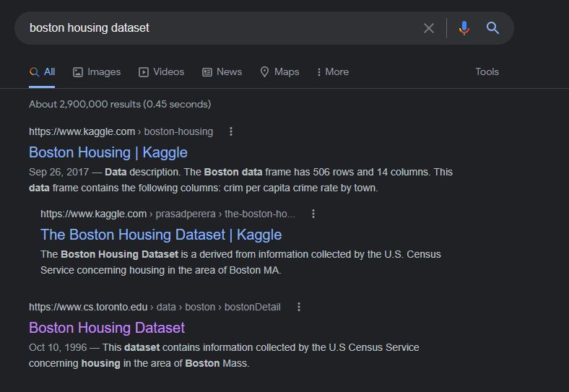This screenshot has height=392, width=569.
Task: Click the kaggle.com boston-housing URL breadcrumb
Action: 121,131
